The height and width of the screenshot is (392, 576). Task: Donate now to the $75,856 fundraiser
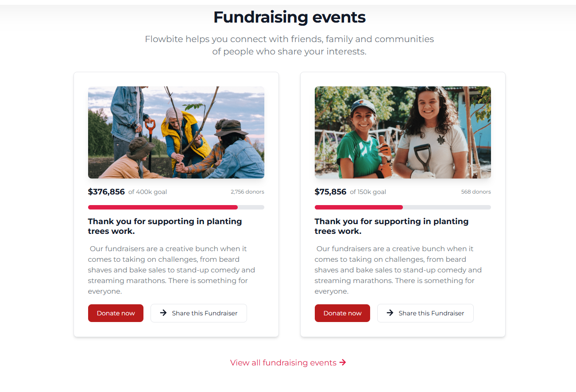pos(342,313)
